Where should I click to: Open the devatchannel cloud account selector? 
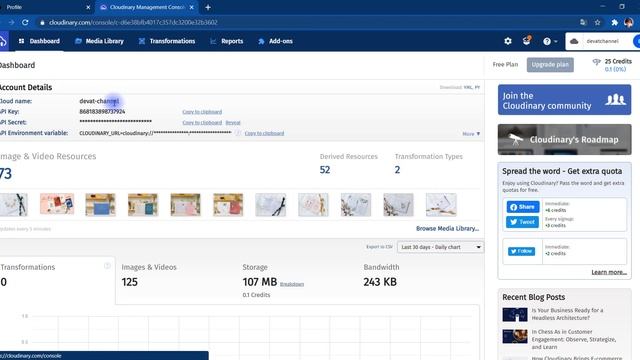pos(602,41)
